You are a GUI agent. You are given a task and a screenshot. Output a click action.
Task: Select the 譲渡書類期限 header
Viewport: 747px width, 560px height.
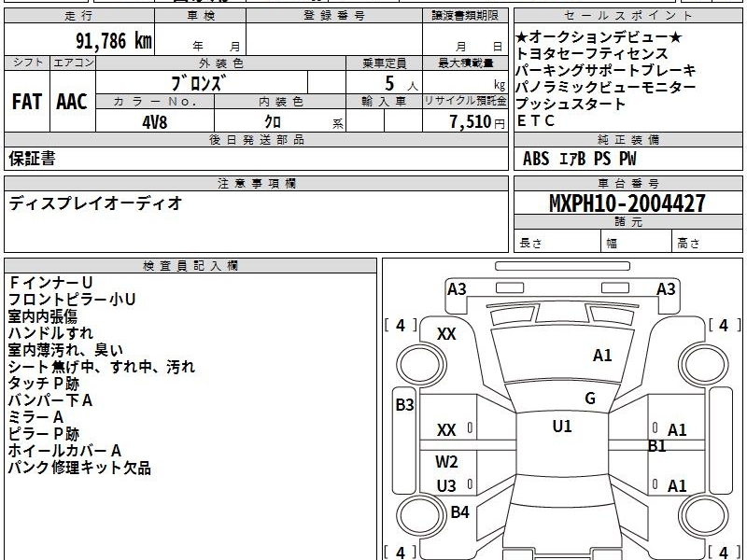465,15
